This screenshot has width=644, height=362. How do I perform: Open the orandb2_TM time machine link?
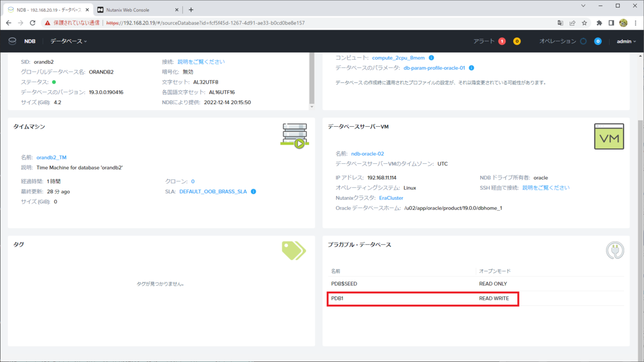point(52,158)
